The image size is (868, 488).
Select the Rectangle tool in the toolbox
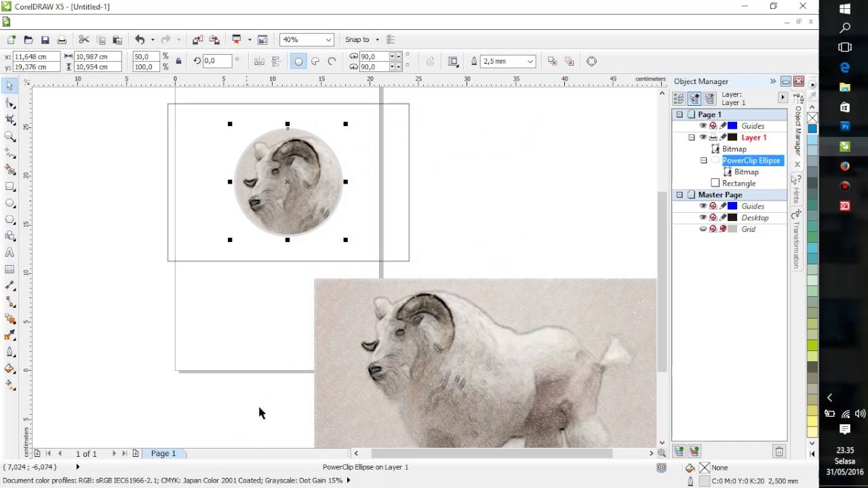(9, 186)
